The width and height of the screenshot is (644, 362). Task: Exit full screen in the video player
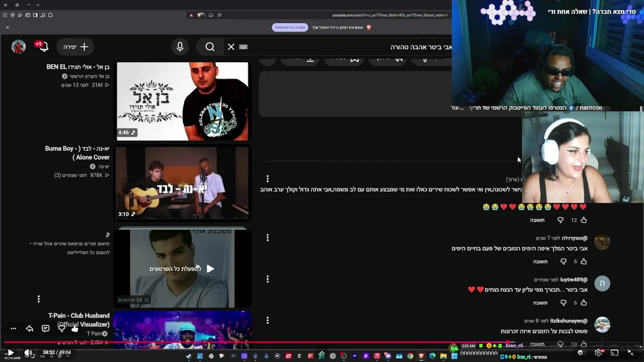[631, 353]
